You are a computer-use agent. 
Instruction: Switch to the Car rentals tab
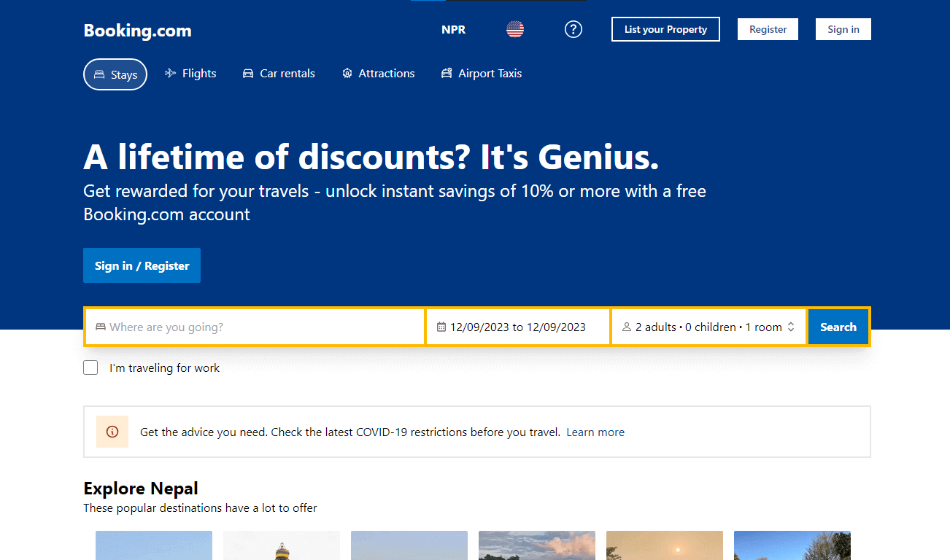tap(279, 74)
